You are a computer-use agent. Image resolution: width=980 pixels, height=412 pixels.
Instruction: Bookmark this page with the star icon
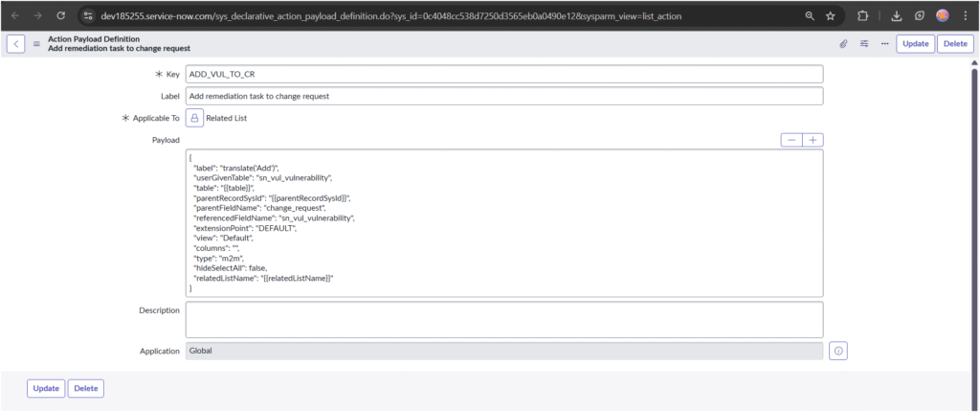(x=830, y=15)
